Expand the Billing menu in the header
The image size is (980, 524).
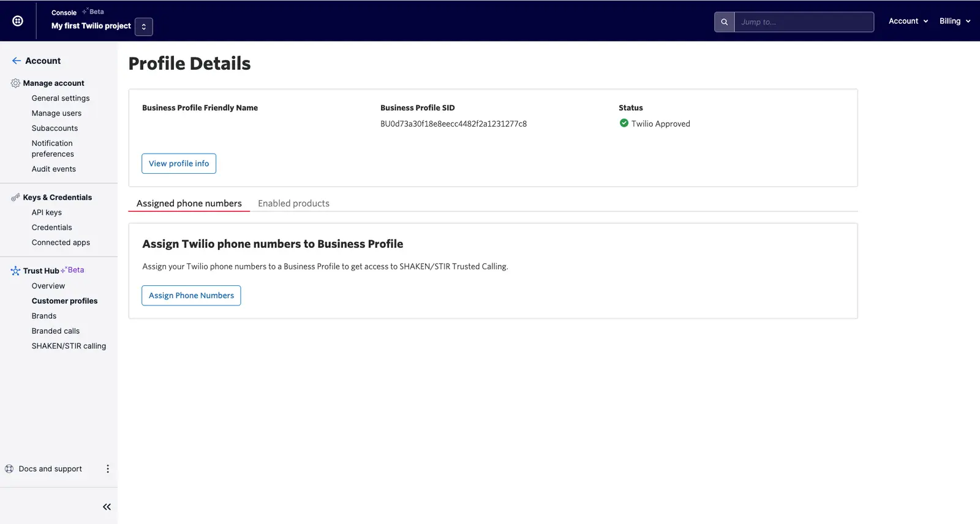[x=955, y=21]
